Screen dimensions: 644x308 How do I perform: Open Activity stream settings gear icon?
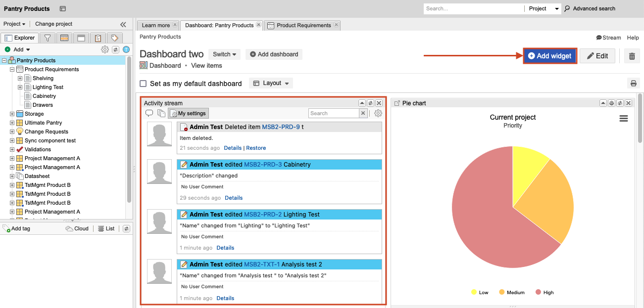(x=378, y=113)
